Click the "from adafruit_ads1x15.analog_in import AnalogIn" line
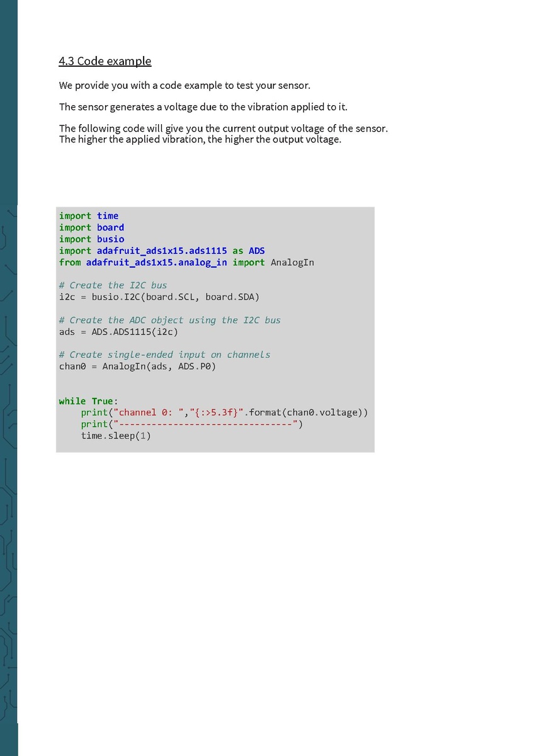Viewport: 534px width, 756px height. coord(186,263)
